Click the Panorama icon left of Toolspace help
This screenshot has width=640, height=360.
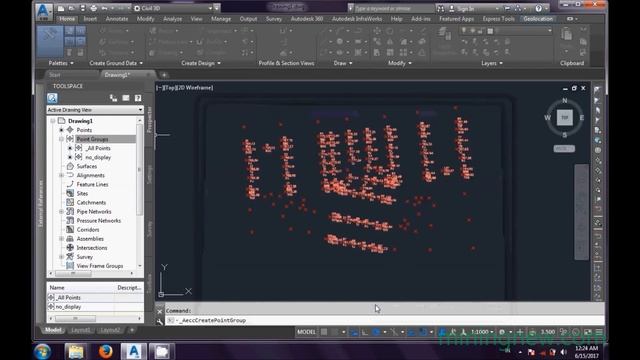point(126,98)
